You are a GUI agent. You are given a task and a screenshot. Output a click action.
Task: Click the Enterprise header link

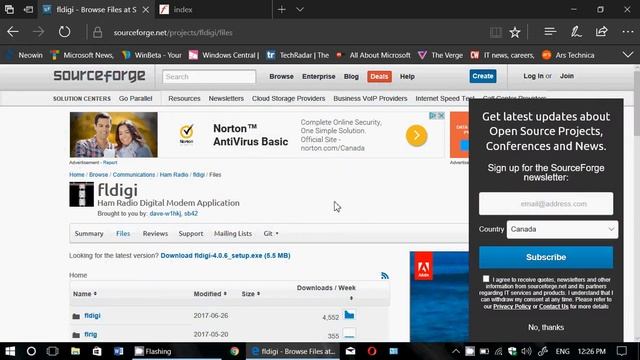tap(318, 76)
